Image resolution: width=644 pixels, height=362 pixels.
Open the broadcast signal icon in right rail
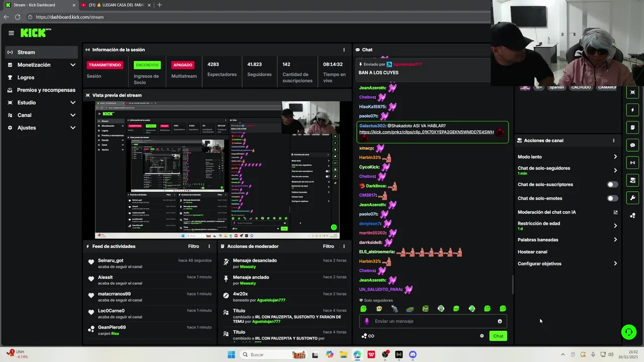point(633,163)
